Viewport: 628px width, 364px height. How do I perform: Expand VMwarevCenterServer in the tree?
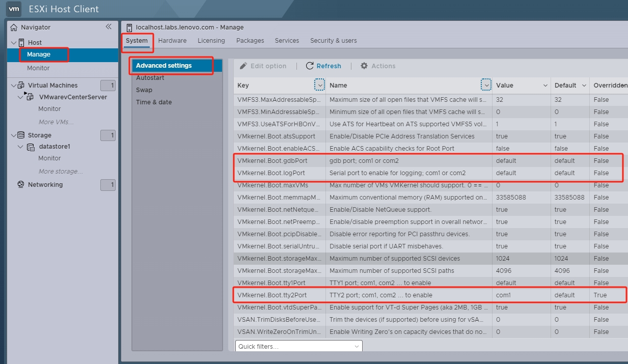coord(21,97)
